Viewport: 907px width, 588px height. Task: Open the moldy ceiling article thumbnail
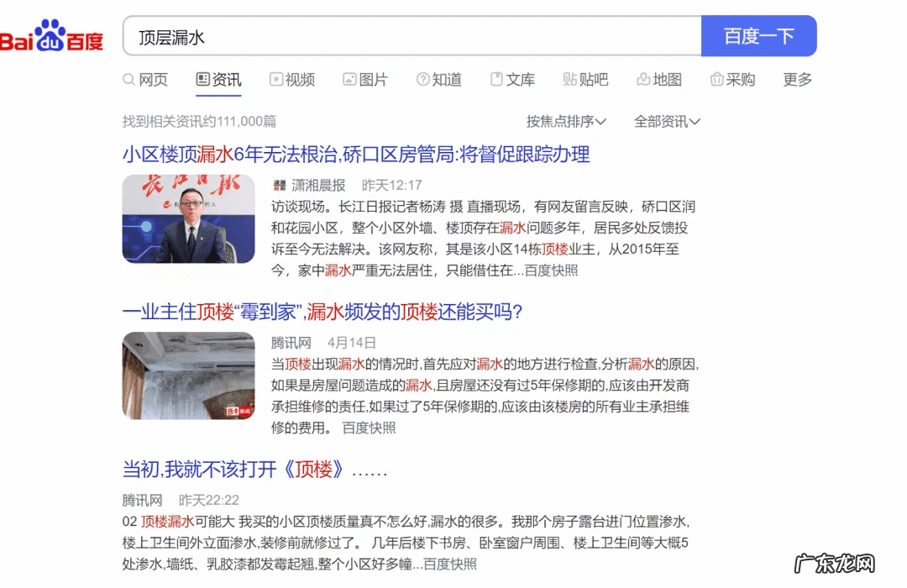tap(188, 375)
